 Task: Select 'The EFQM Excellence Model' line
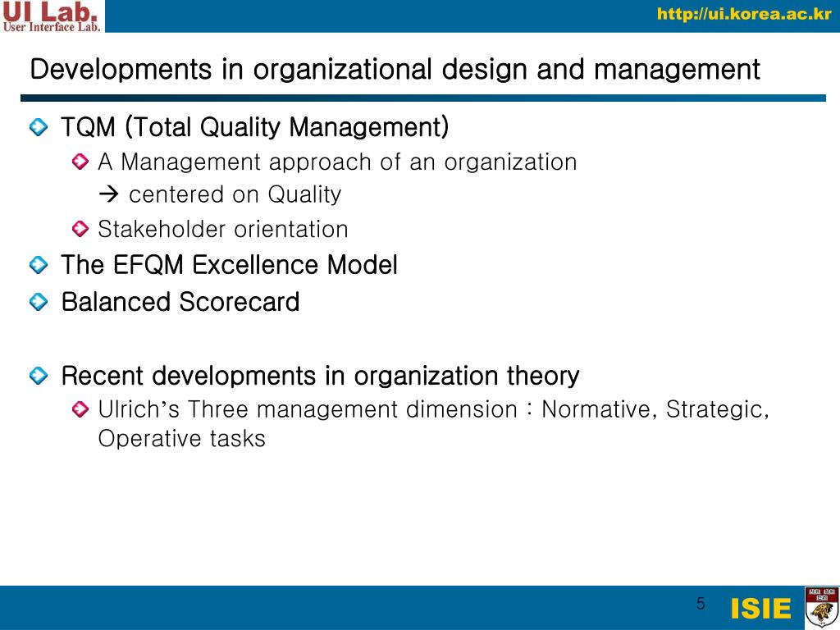click(x=230, y=265)
